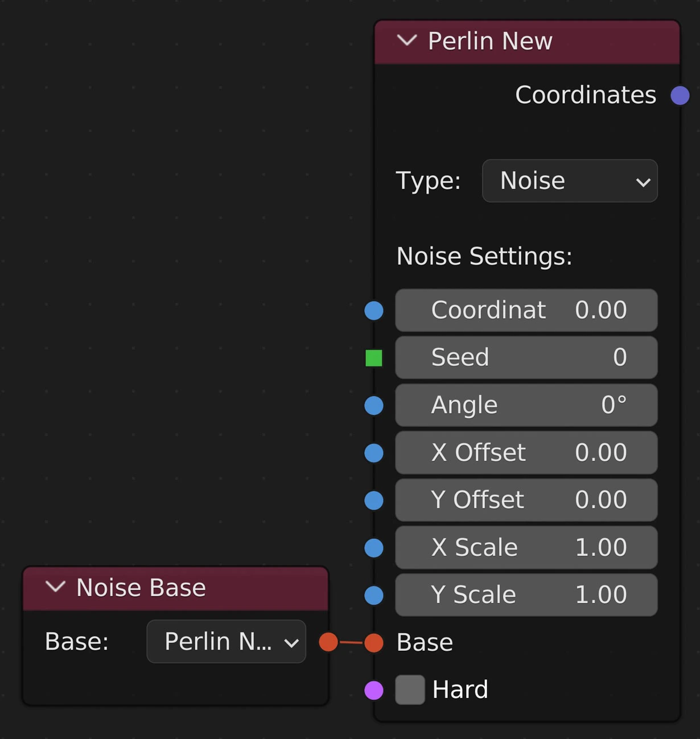Enable the Hard checkbox
Screen dimensions: 700x739
tap(410, 690)
